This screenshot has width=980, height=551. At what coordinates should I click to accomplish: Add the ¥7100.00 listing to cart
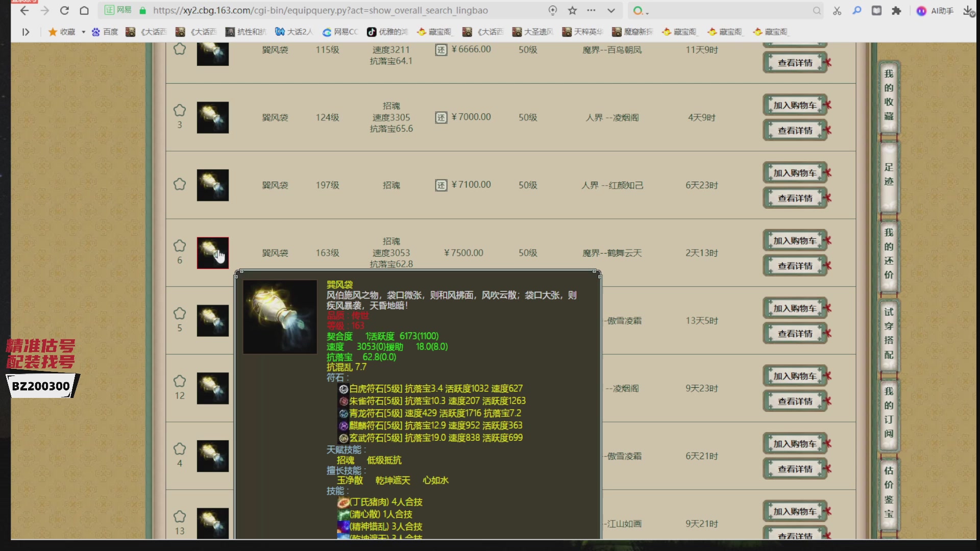(x=795, y=173)
